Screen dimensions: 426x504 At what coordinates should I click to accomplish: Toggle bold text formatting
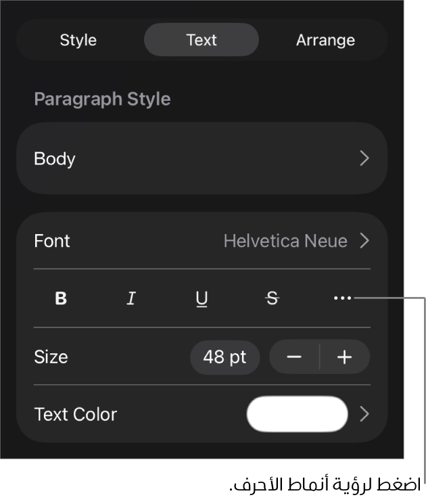(x=61, y=298)
